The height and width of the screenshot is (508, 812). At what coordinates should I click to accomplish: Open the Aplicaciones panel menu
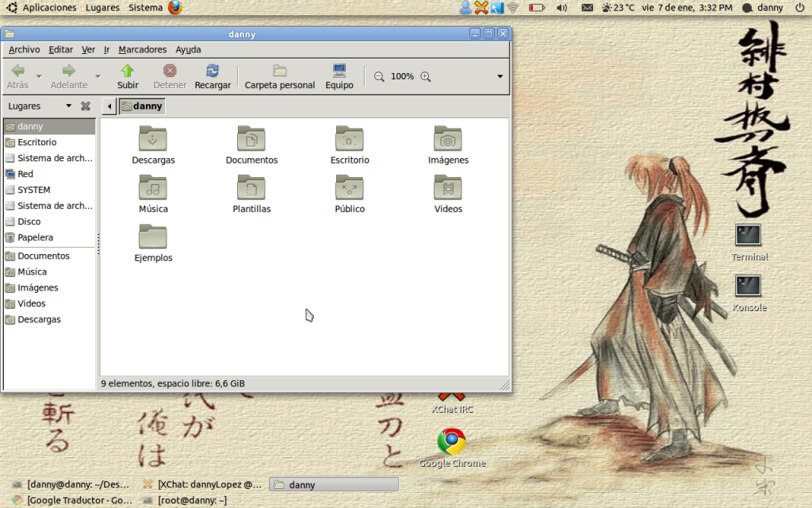50,8
